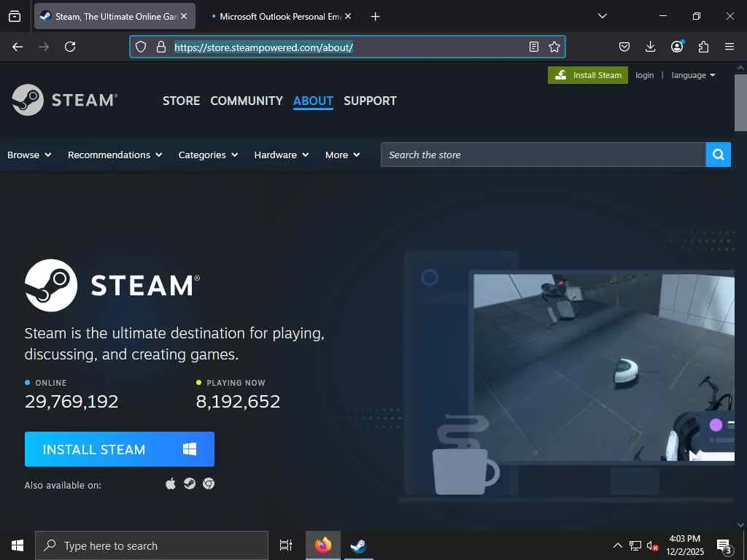Open the list all tabs chevron
This screenshot has width=747, height=560.
(x=602, y=16)
